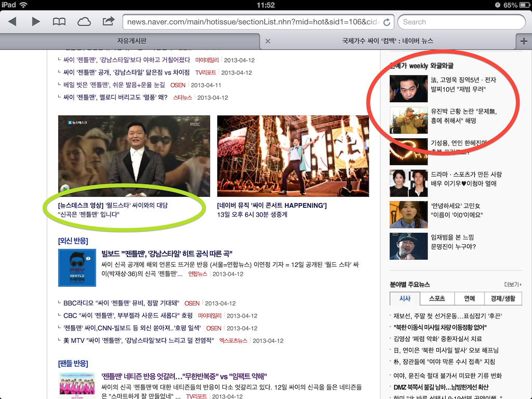Open the 임재범 문명진 singer photo

point(408,246)
